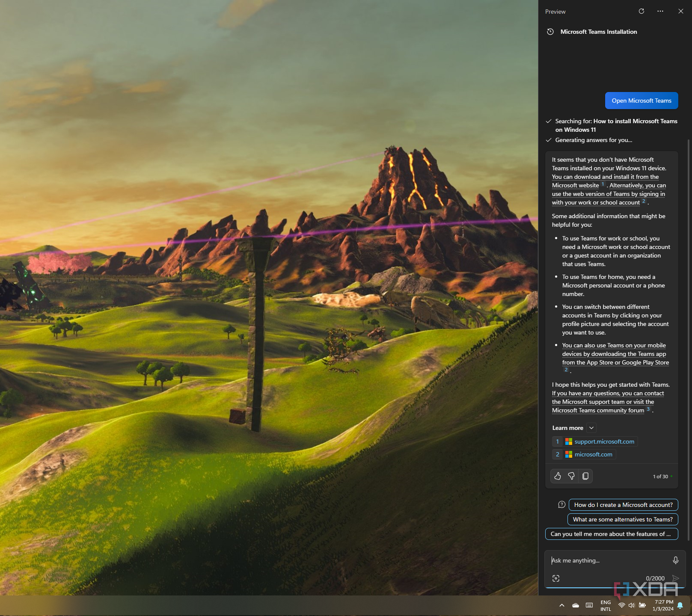This screenshot has width=692, height=616.
Task: Add a screenshot with the visual search icon
Action: 556,578
